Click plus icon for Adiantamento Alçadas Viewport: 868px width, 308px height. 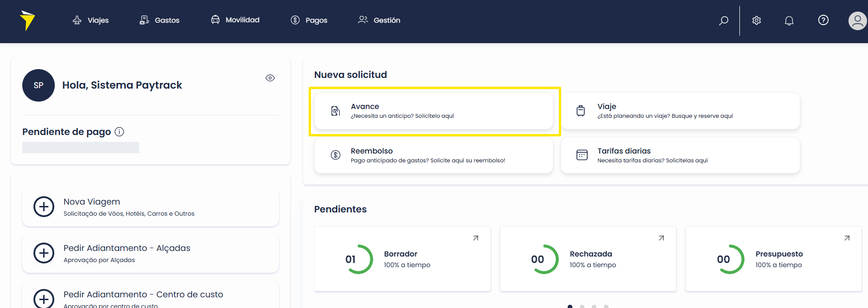click(44, 253)
